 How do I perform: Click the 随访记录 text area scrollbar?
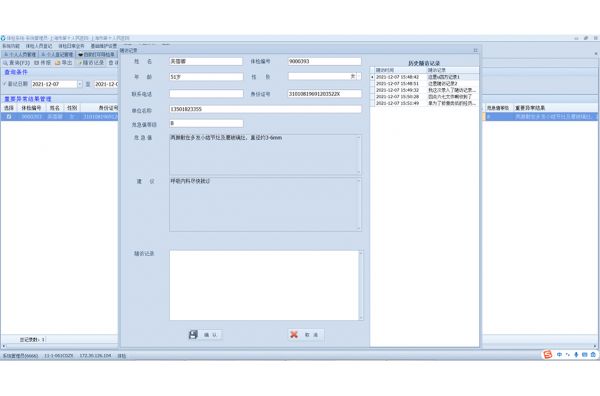[x=361, y=285]
